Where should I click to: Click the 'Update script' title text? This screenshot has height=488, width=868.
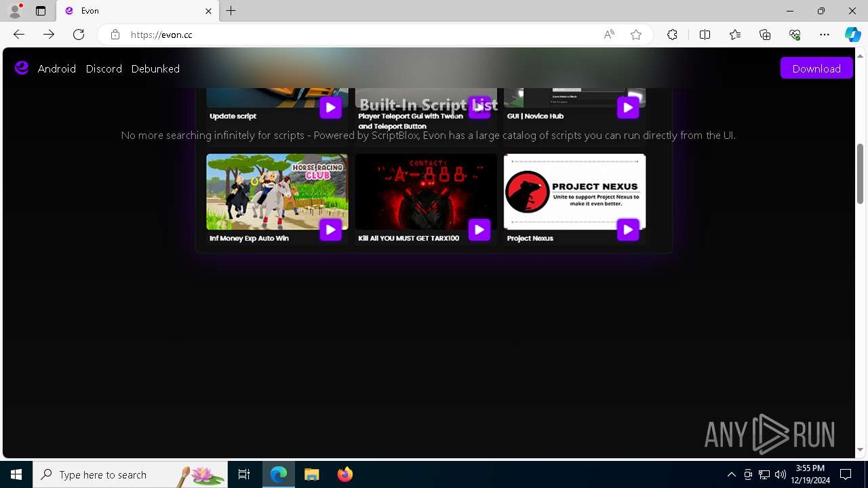[x=233, y=116]
